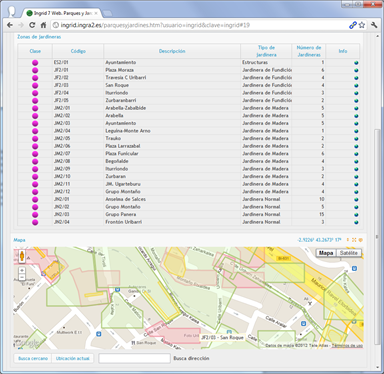Click the Mapa section title link
This screenshot has width=384, height=374.
click(x=19, y=240)
